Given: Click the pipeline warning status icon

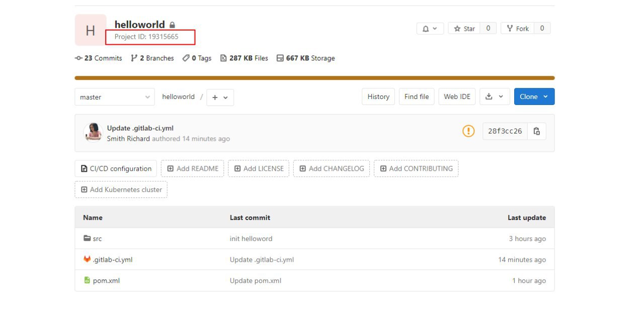Looking at the screenshot, I should coord(468,131).
